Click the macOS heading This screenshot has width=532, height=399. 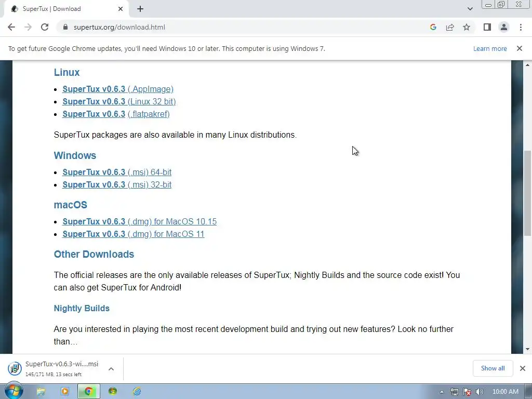pos(71,205)
